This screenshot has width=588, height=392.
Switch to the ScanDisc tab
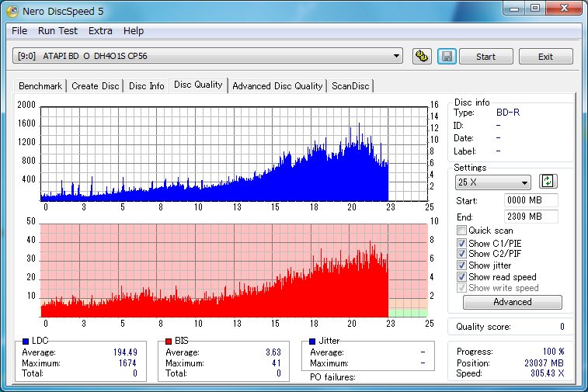[350, 86]
